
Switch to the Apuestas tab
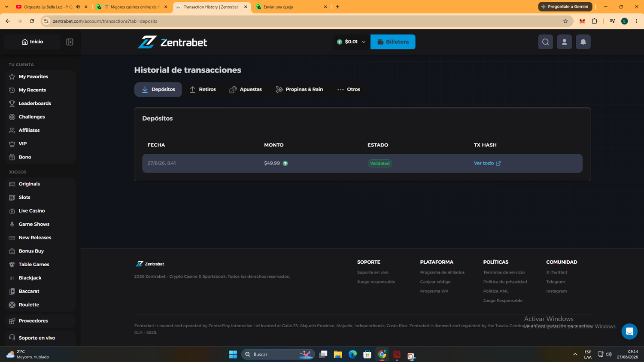click(246, 89)
